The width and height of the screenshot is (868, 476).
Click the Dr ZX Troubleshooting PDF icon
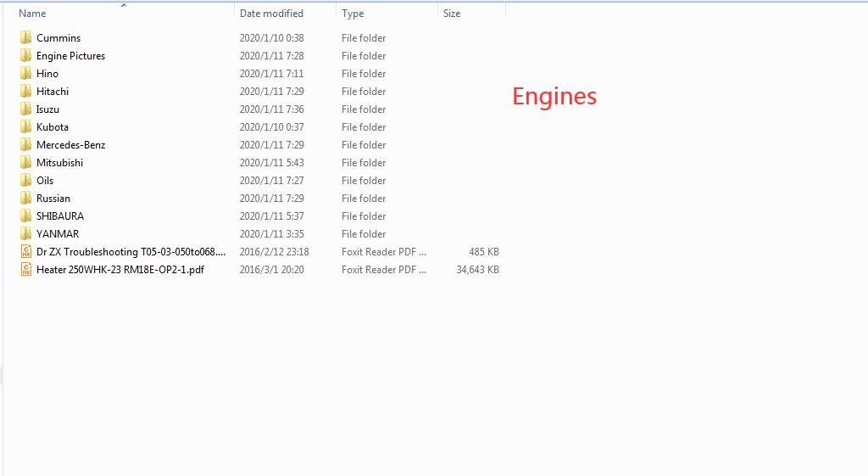[25, 252]
